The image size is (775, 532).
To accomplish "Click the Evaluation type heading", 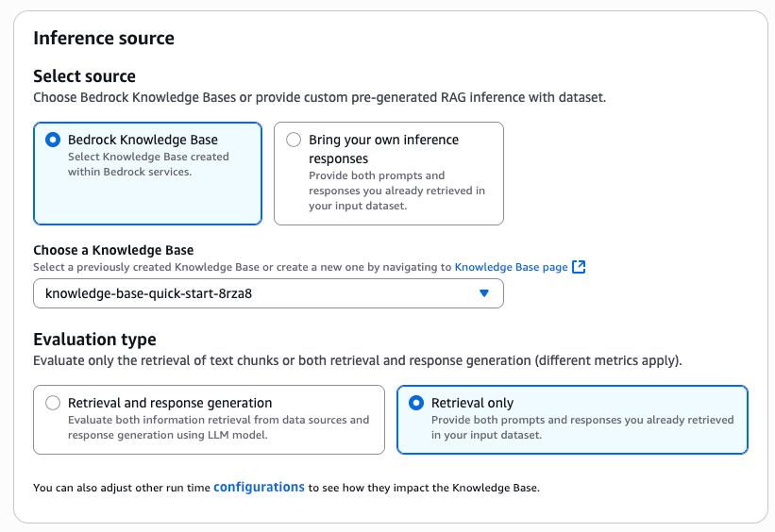I will point(95,340).
